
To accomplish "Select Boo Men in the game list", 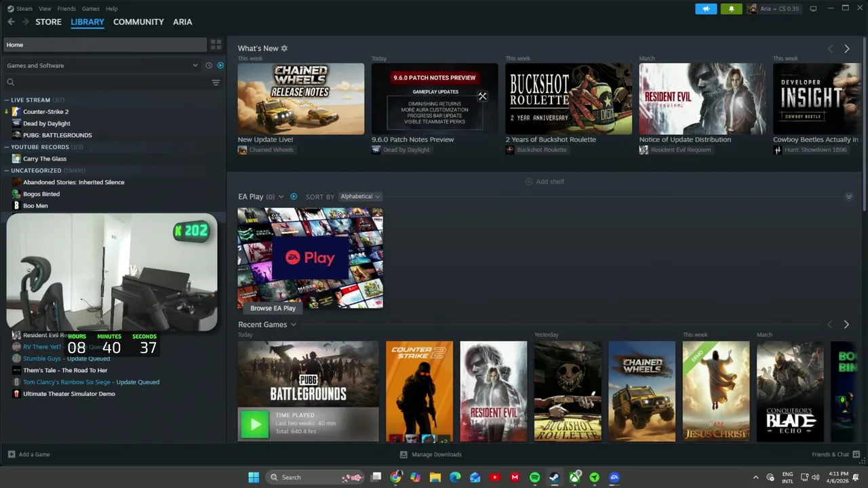I will [x=35, y=205].
